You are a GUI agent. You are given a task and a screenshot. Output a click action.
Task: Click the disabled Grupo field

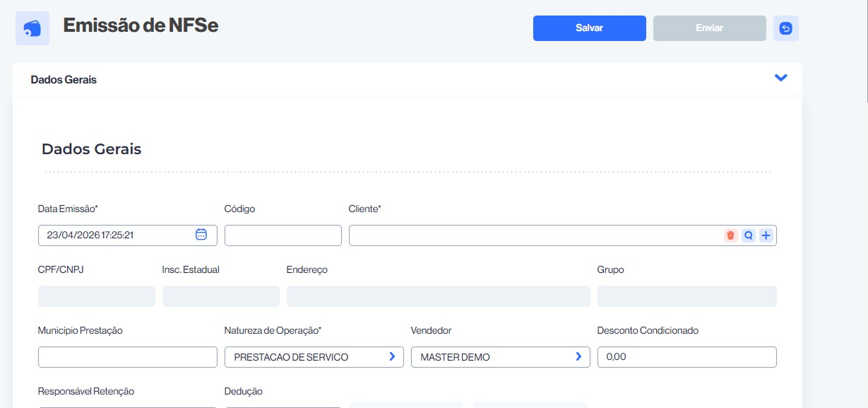687,296
